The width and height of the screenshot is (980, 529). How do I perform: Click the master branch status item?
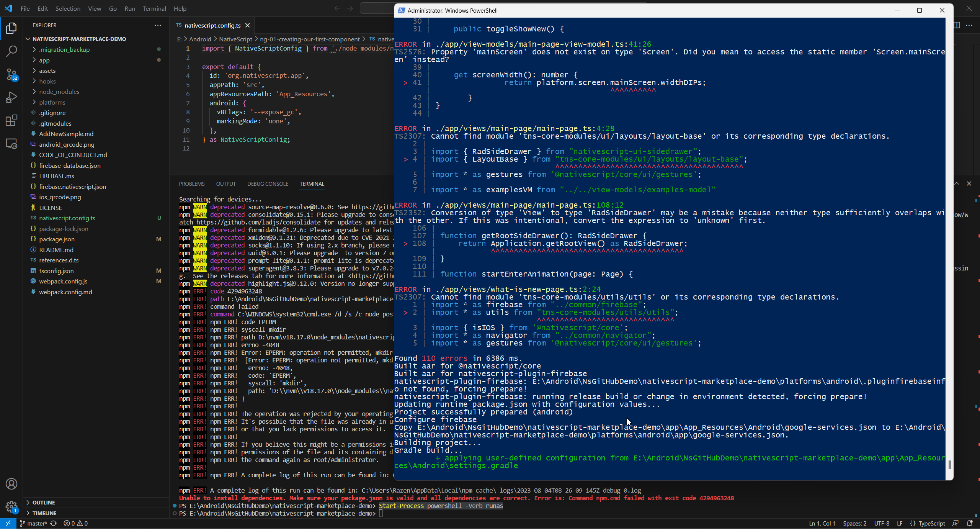click(34, 523)
